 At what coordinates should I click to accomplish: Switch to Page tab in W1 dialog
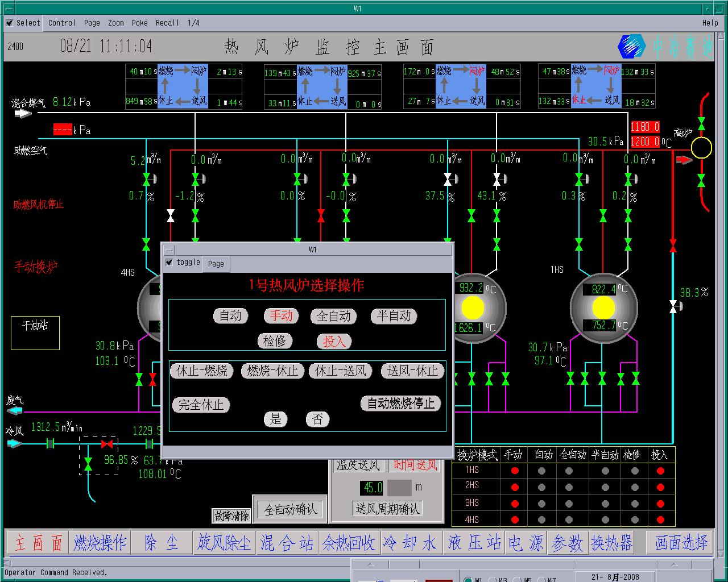pyautogui.click(x=216, y=264)
